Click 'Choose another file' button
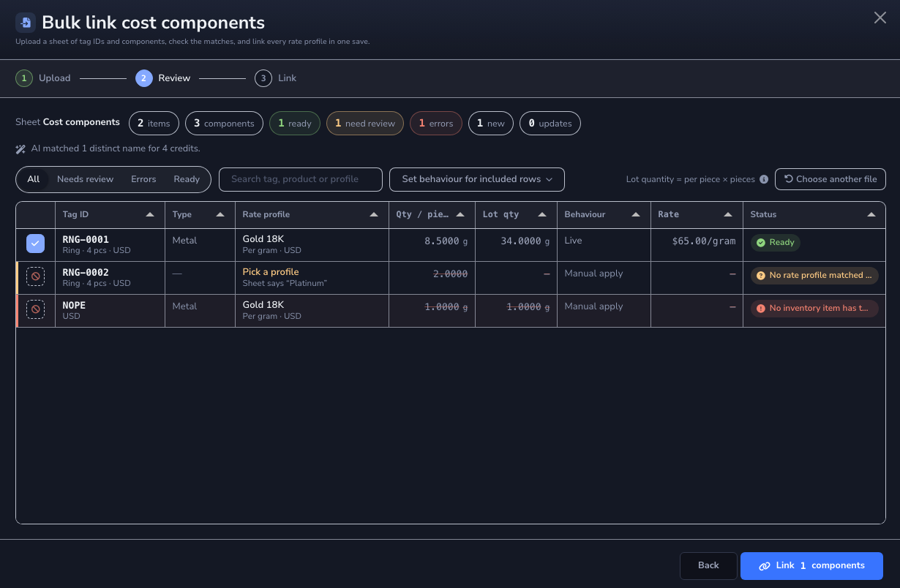Viewport: 900px width, 588px height. [830, 179]
